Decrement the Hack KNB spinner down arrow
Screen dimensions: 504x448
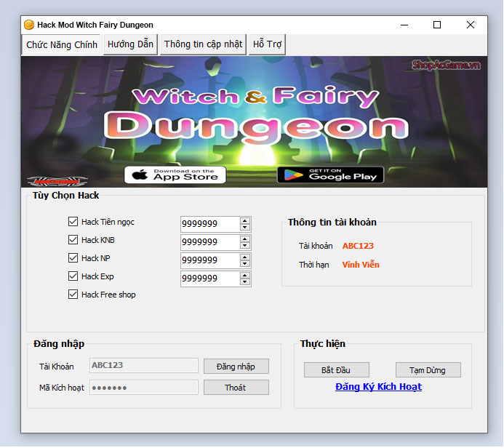tap(245, 246)
